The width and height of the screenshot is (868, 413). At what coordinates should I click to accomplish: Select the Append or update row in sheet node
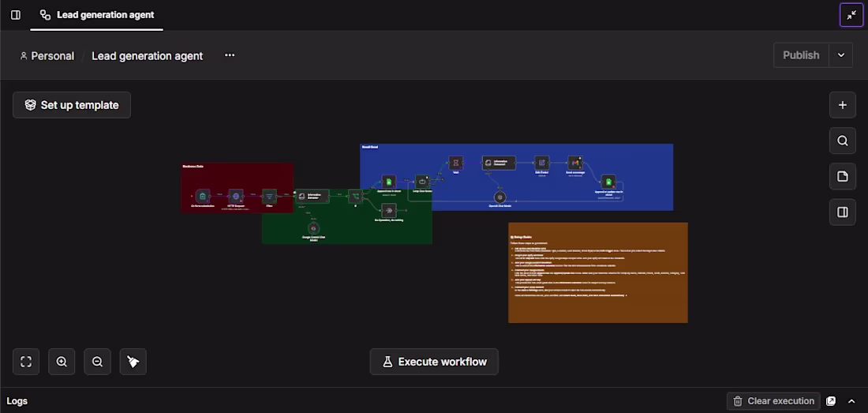pos(608,182)
